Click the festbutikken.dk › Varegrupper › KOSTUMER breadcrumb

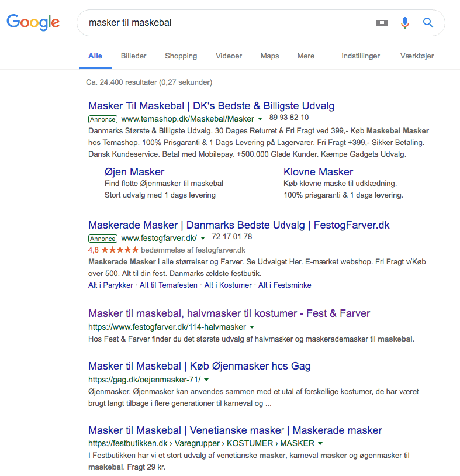(201, 443)
